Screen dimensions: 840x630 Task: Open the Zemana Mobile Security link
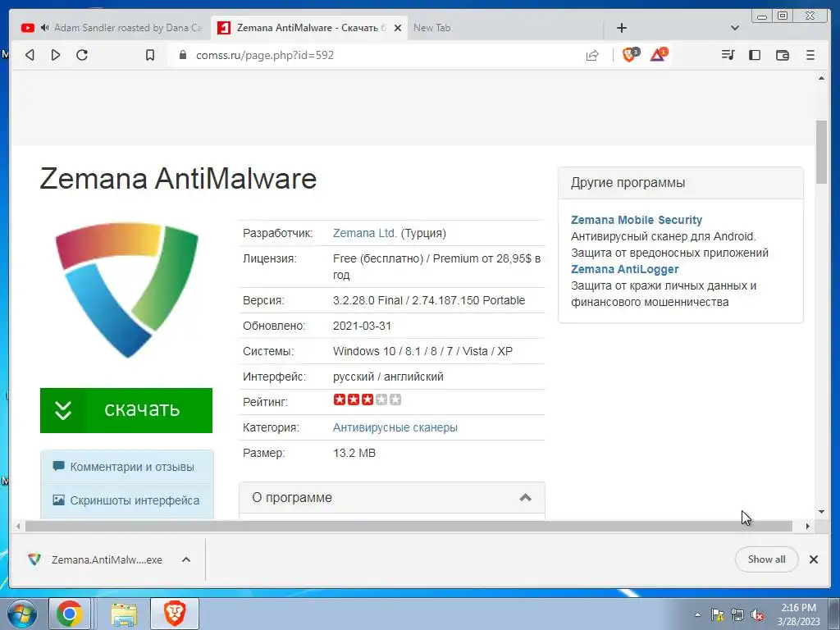pyautogui.click(x=637, y=220)
